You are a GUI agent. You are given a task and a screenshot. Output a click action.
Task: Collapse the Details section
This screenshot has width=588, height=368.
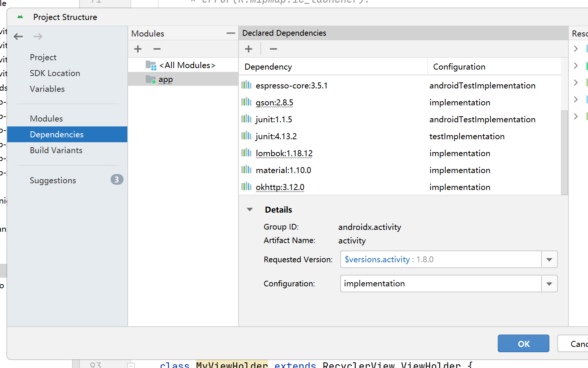click(x=250, y=210)
